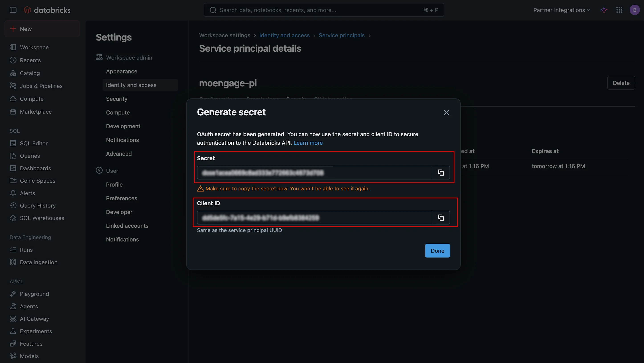644x363 pixels.
Task: Copy the Client ID value
Action: click(x=441, y=218)
